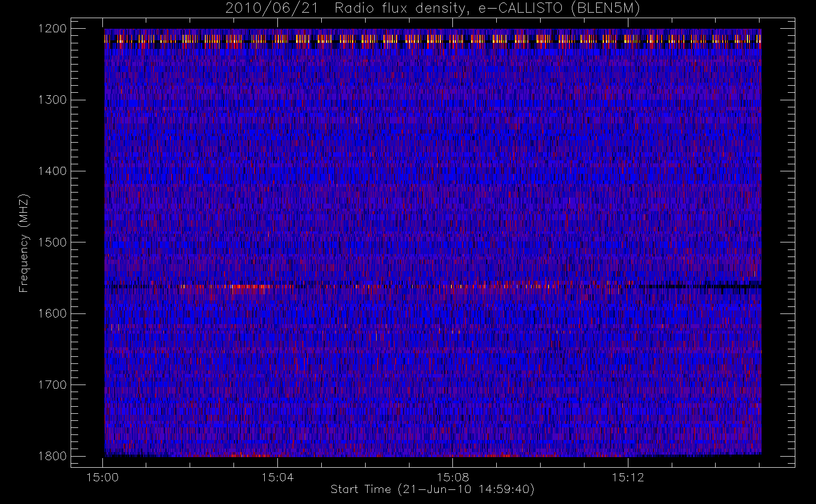Click the plot title "2010/06/21 Radio flux density, e-CALLISTO (BLEN5M)"
The width and height of the screenshot is (816, 504).
[433, 9]
